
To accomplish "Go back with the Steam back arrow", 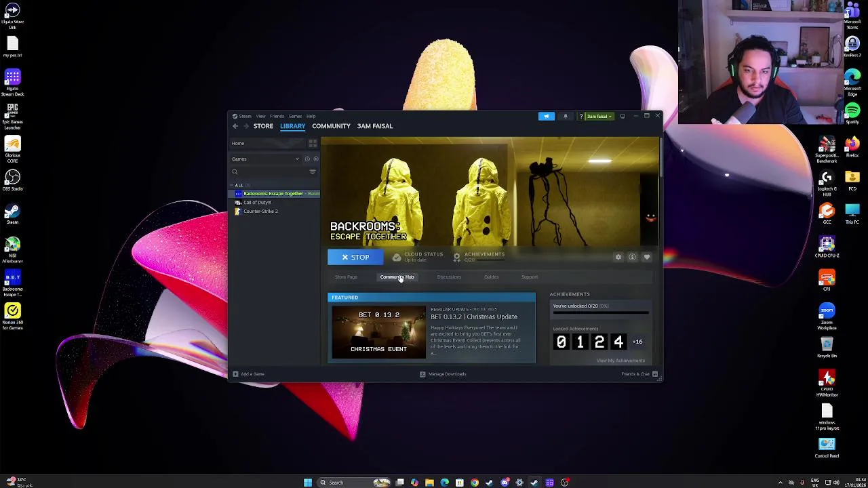I will click(235, 126).
